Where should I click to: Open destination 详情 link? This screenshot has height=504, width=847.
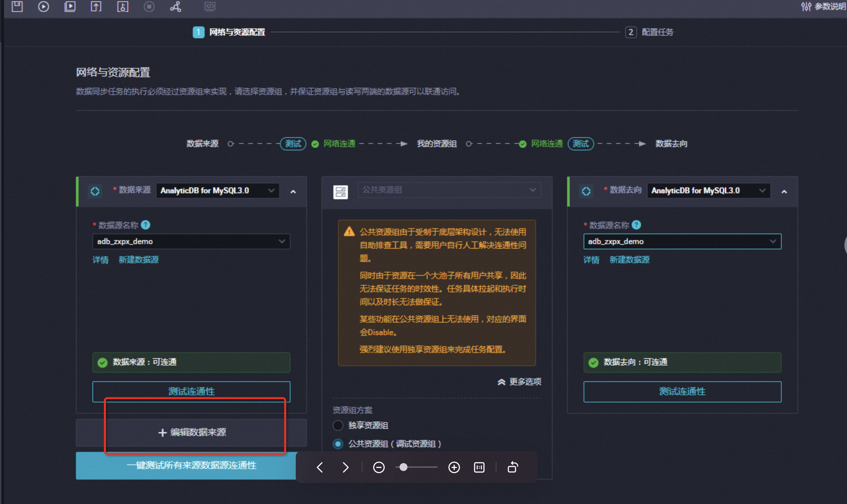tap(592, 260)
